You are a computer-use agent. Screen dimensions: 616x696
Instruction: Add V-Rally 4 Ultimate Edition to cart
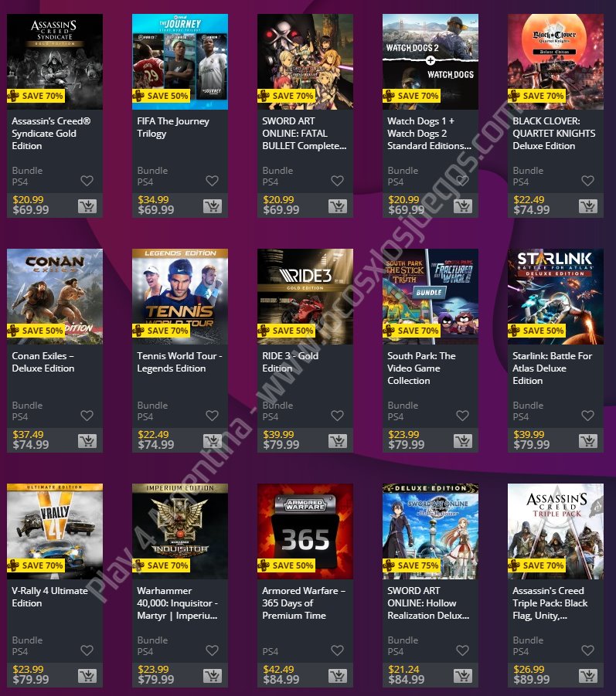point(87,676)
